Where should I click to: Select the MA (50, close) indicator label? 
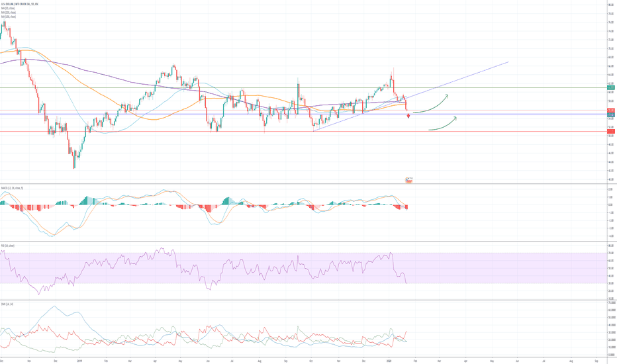pyautogui.click(x=8, y=8)
